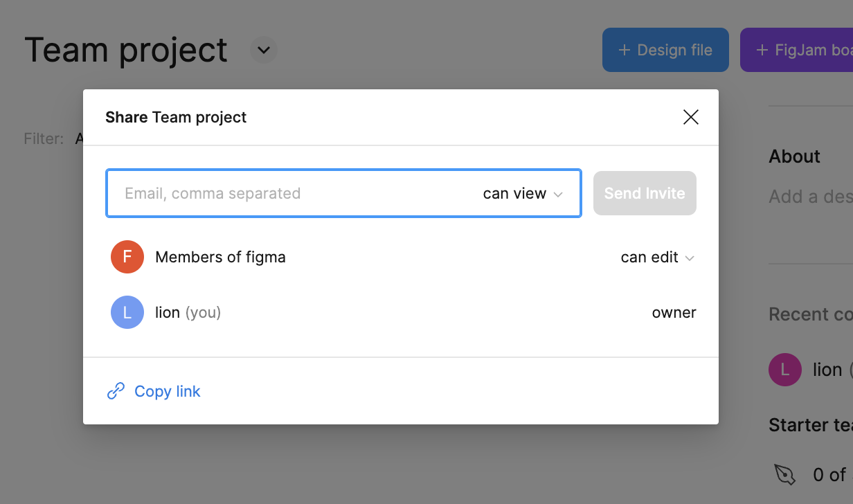This screenshot has height=504, width=853.
Task: Click the orange F avatar for figma members
Action: (127, 257)
